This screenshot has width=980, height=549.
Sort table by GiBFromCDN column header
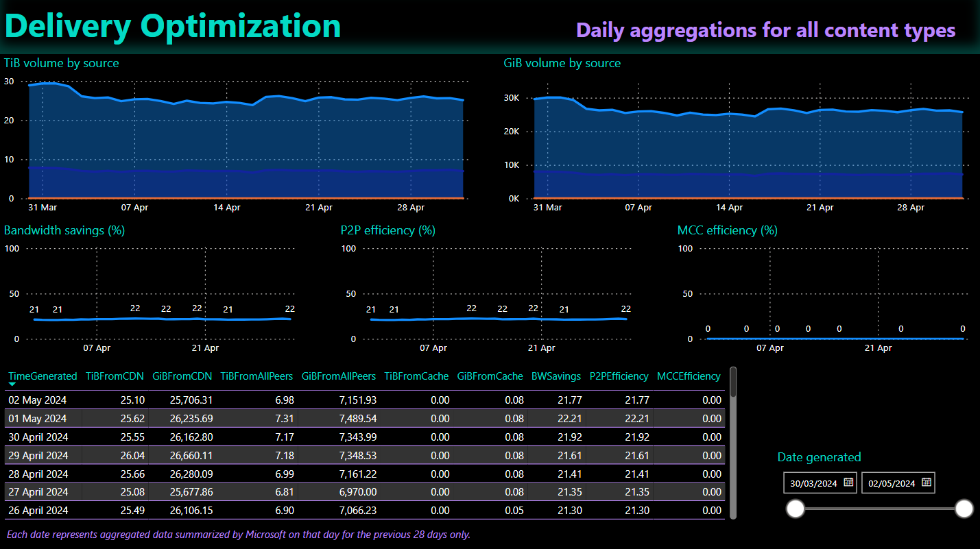click(182, 376)
